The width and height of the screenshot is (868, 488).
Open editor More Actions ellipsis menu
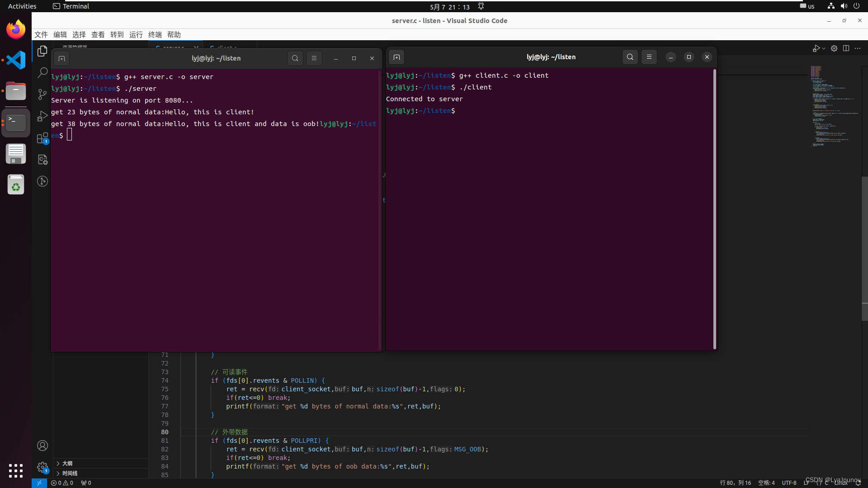[x=858, y=48]
